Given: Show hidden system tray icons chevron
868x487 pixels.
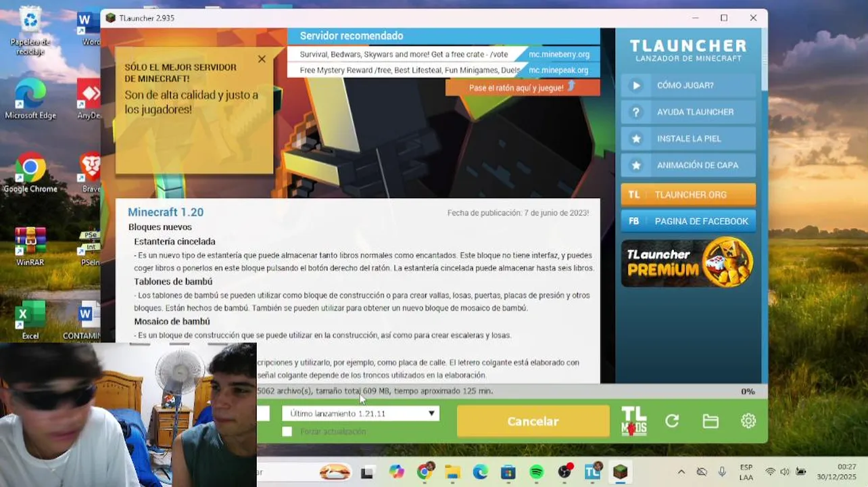Looking at the screenshot, I should tap(681, 472).
